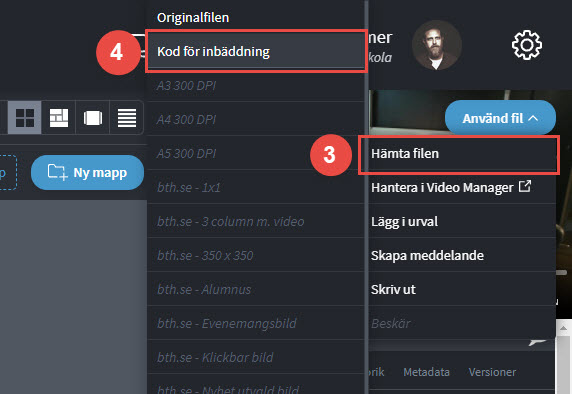Pick bth.se - 3 column m. video
The height and width of the screenshot is (394, 572).
tap(256, 221)
